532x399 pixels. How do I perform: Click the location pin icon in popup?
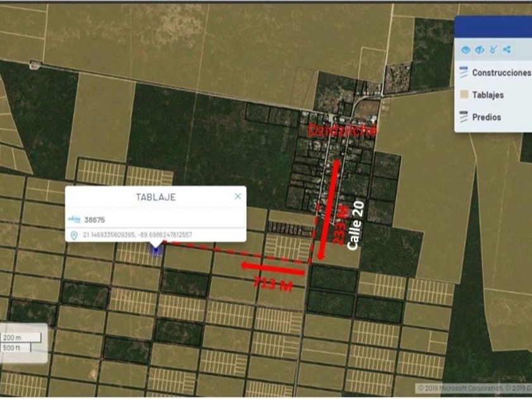coord(73,235)
